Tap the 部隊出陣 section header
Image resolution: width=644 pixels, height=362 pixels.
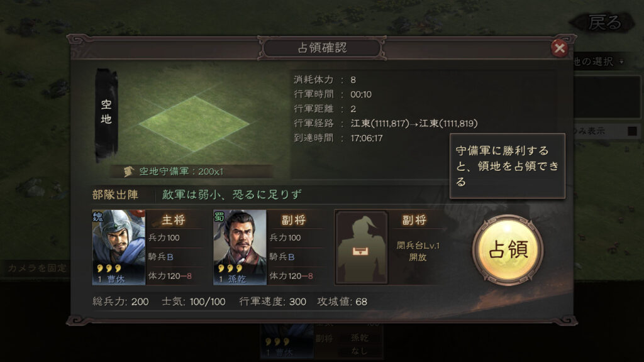coord(116,195)
